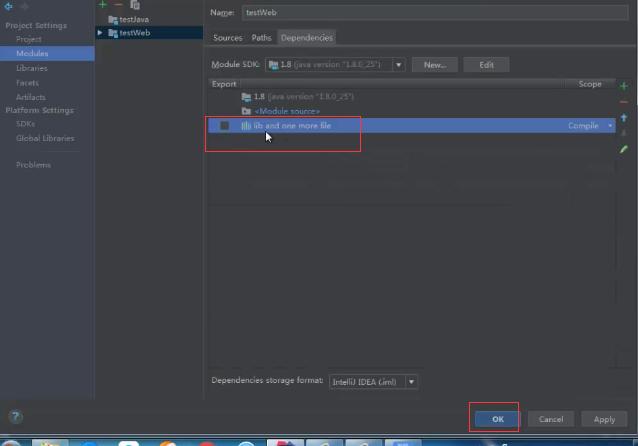Expand the testWeb module tree node
638x446 pixels.
(100, 33)
